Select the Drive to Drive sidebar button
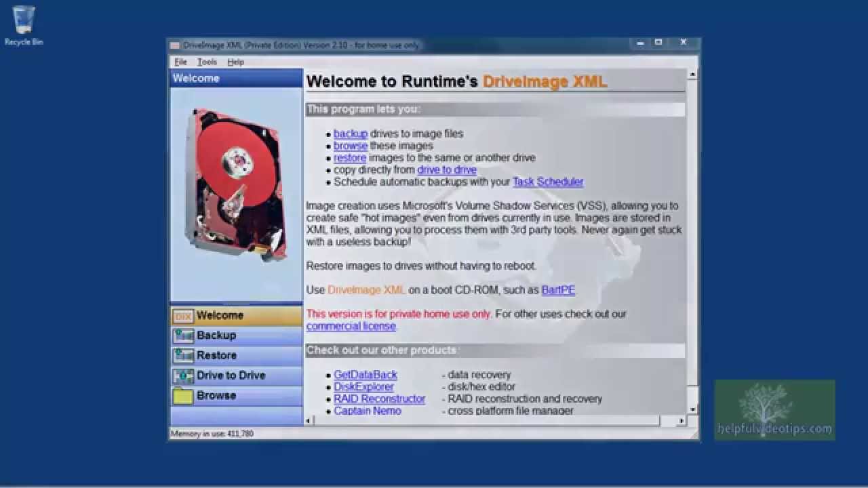This screenshot has width=868, height=488. [236, 375]
